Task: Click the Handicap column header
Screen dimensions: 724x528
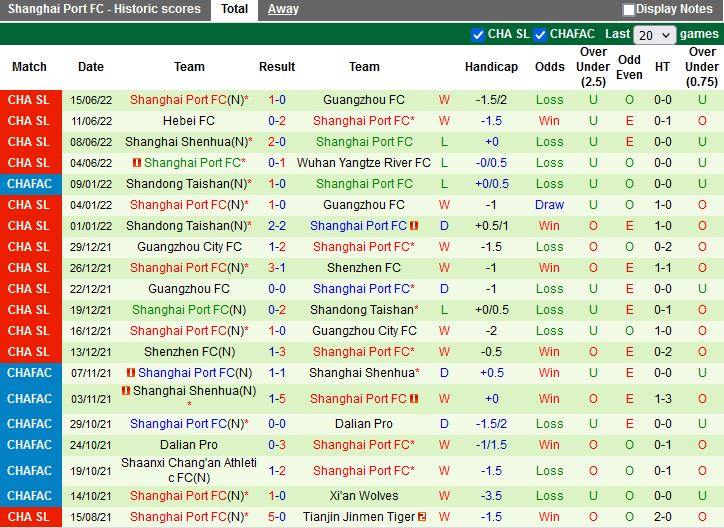Action: (491, 67)
